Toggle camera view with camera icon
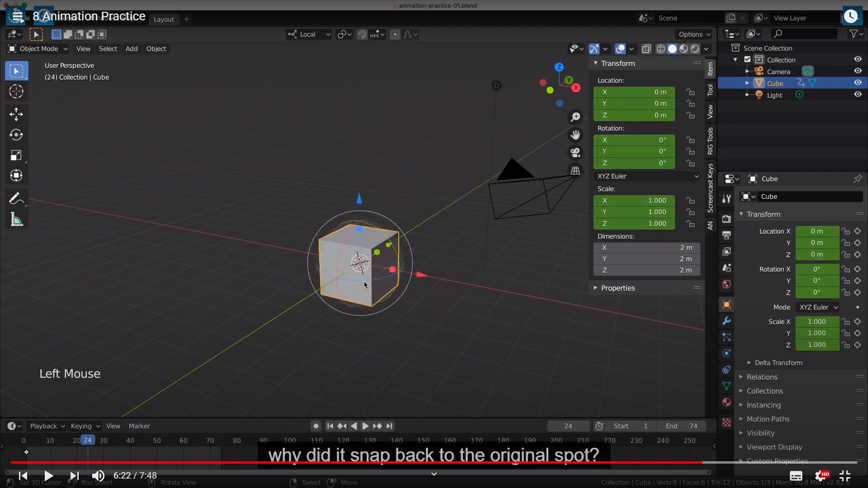This screenshot has width=868, height=488. pos(575,153)
